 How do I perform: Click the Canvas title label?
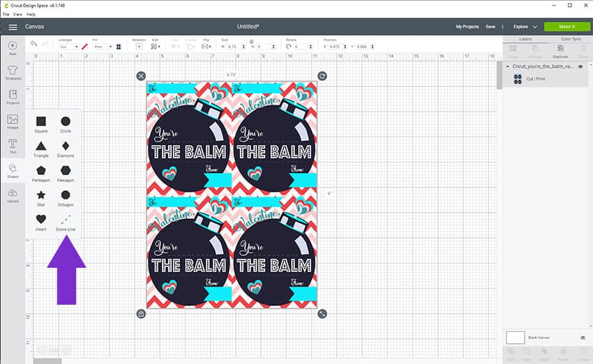[34, 26]
